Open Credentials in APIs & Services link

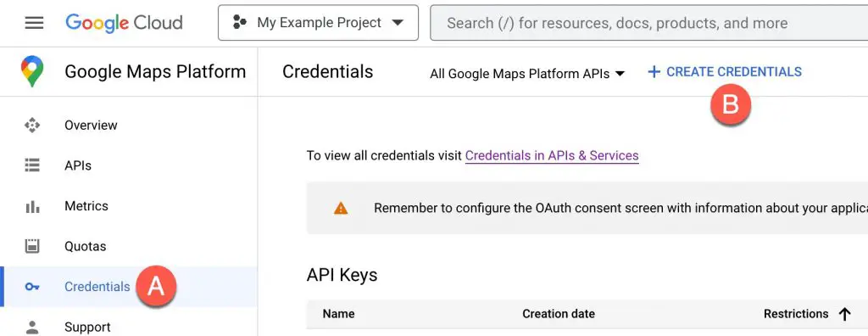(x=552, y=156)
